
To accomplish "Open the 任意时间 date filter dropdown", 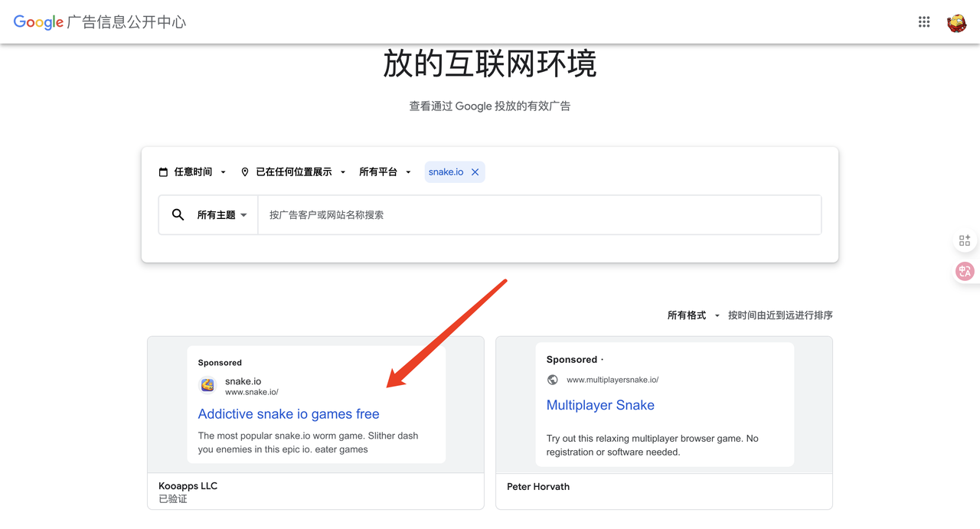I will click(192, 172).
